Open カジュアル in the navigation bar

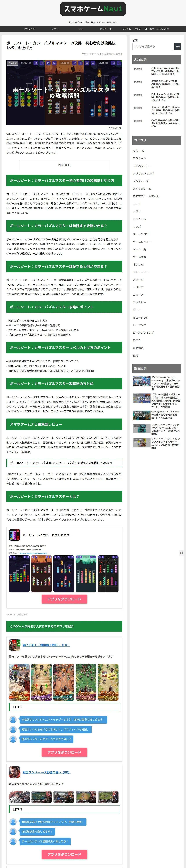(106, 29)
